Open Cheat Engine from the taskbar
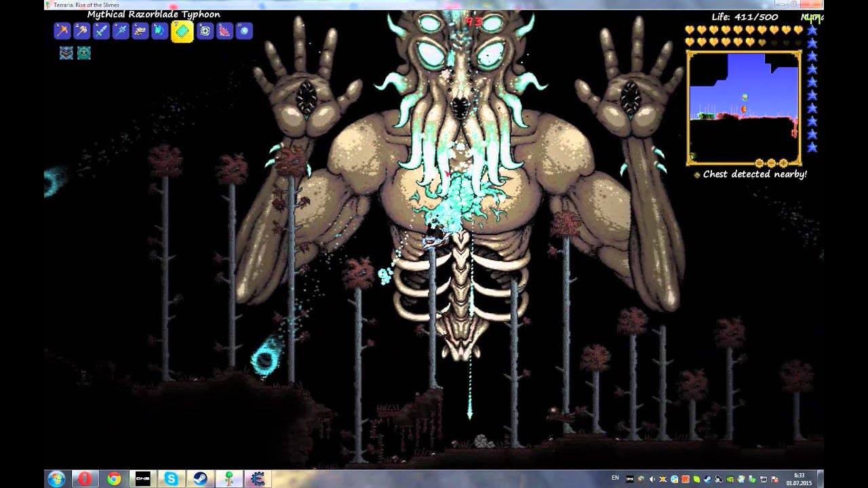Image resolution: width=868 pixels, height=488 pixels. point(258,479)
